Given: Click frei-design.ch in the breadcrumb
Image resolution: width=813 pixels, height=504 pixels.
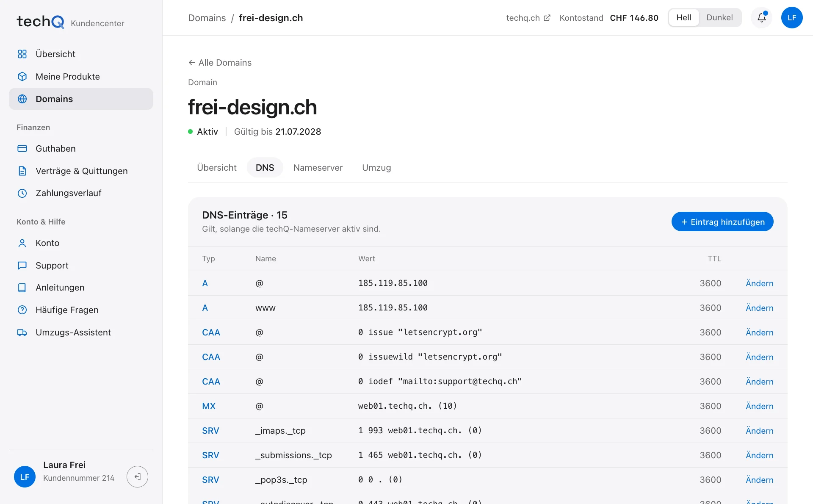Looking at the screenshot, I should pyautogui.click(x=271, y=18).
